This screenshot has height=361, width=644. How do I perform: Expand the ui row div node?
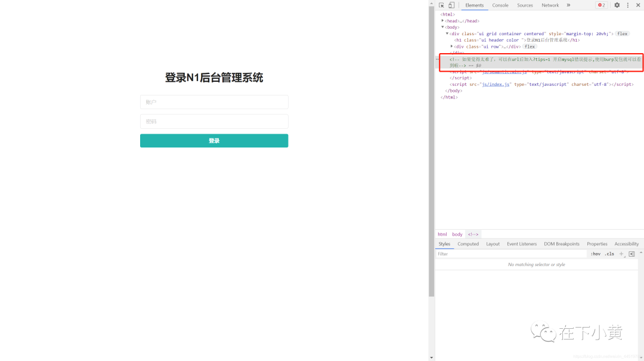pos(452,47)
